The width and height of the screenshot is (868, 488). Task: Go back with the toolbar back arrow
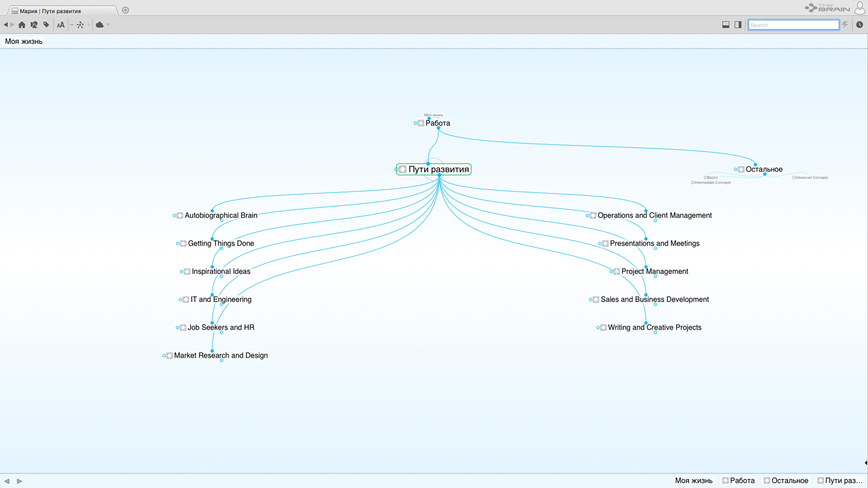pos(5,25)
